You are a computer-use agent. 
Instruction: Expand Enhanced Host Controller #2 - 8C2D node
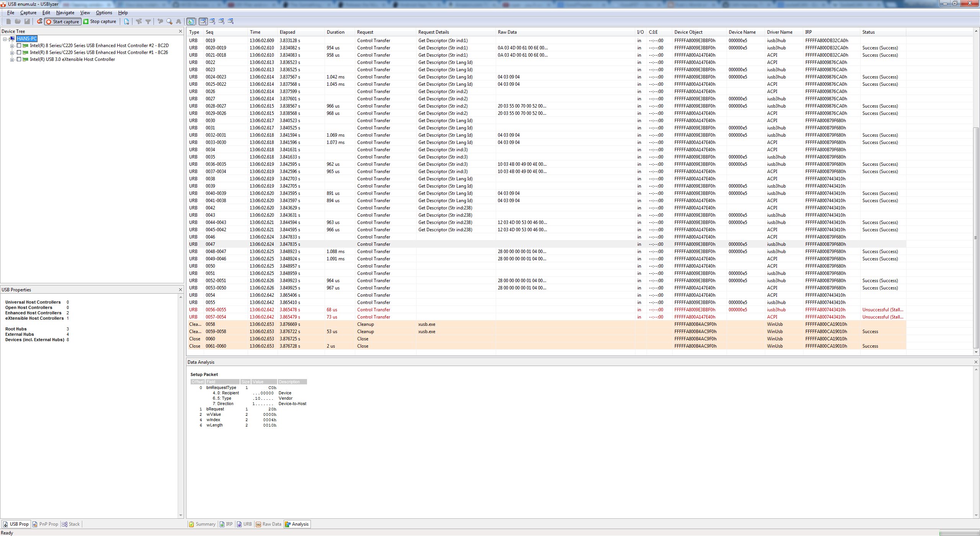pos(12,45)
